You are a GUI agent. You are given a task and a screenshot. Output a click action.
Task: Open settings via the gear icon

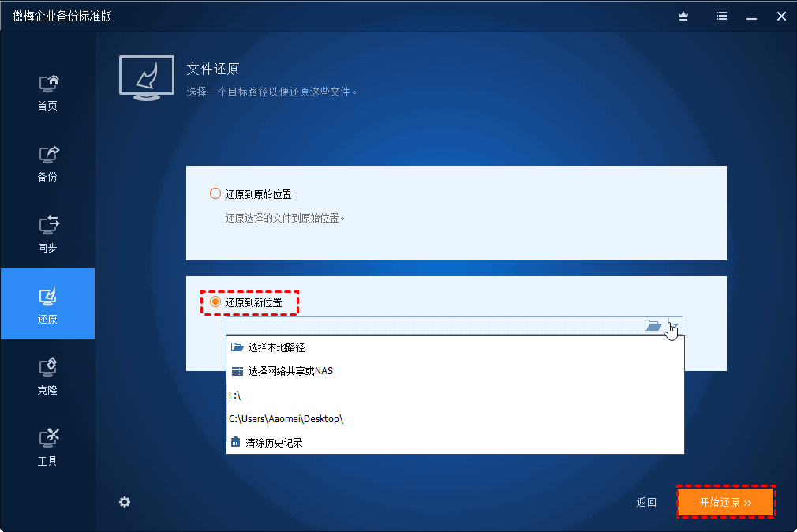(125, 503)
